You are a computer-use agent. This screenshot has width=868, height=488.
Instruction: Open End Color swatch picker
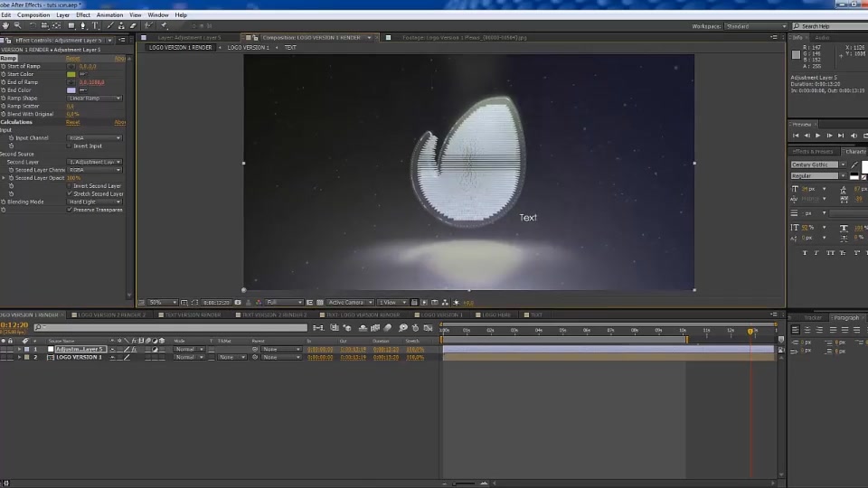71,90
